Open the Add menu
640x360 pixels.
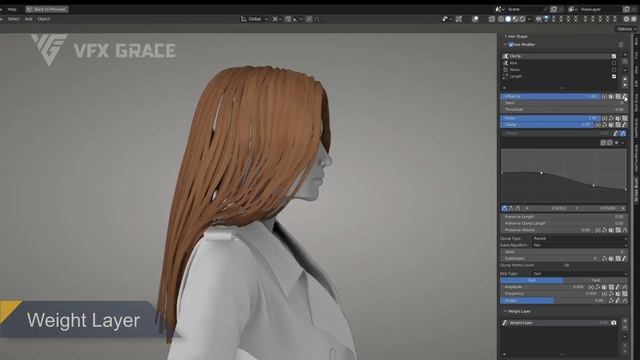point(29,19)
